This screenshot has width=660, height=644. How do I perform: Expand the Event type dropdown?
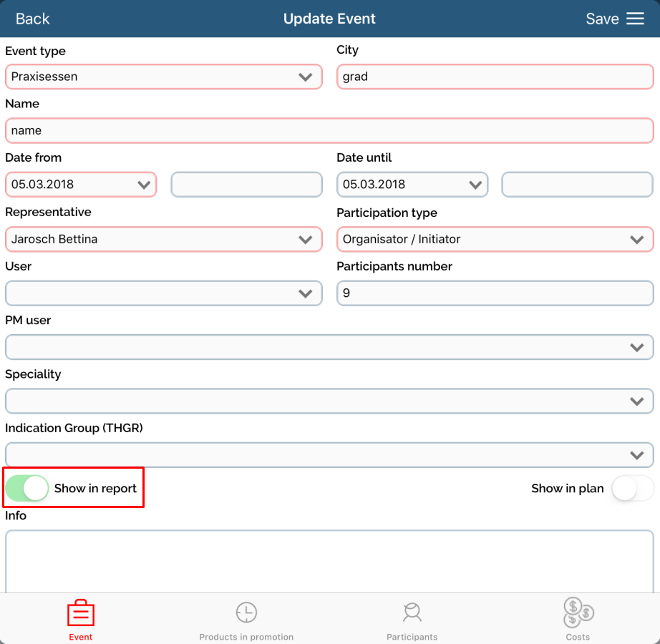pos(163,77)
